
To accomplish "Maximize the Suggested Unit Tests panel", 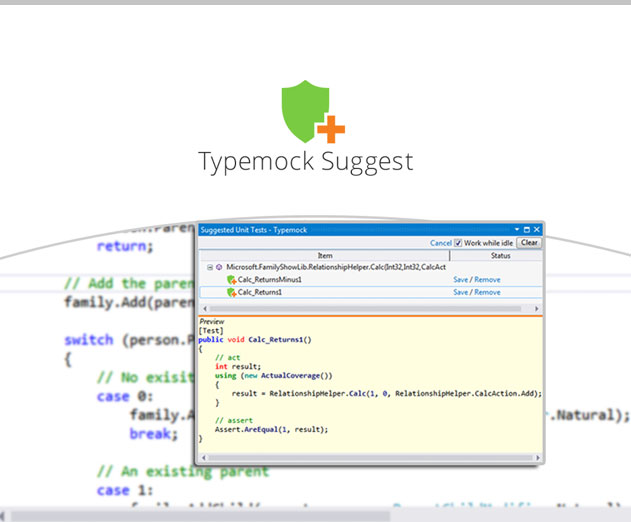I will [x=527, y=229].
